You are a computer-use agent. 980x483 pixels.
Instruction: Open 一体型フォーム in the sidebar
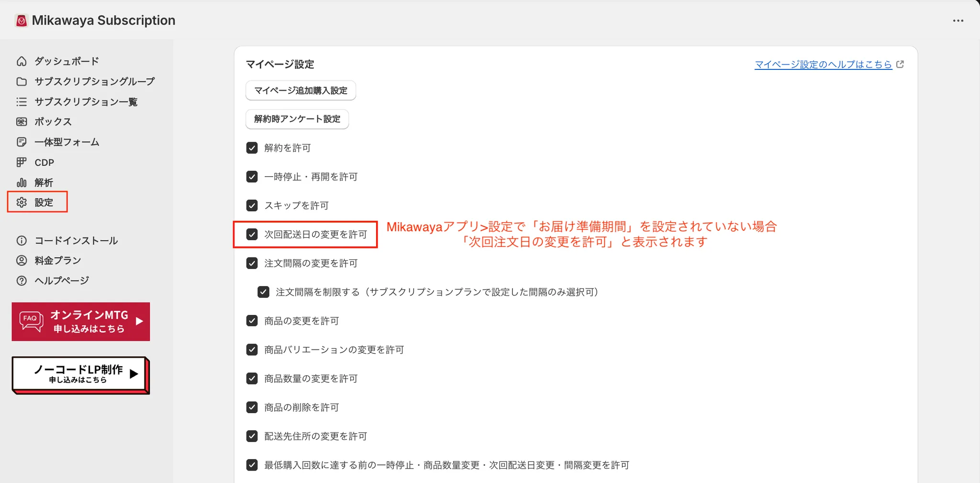pos(67,142)
